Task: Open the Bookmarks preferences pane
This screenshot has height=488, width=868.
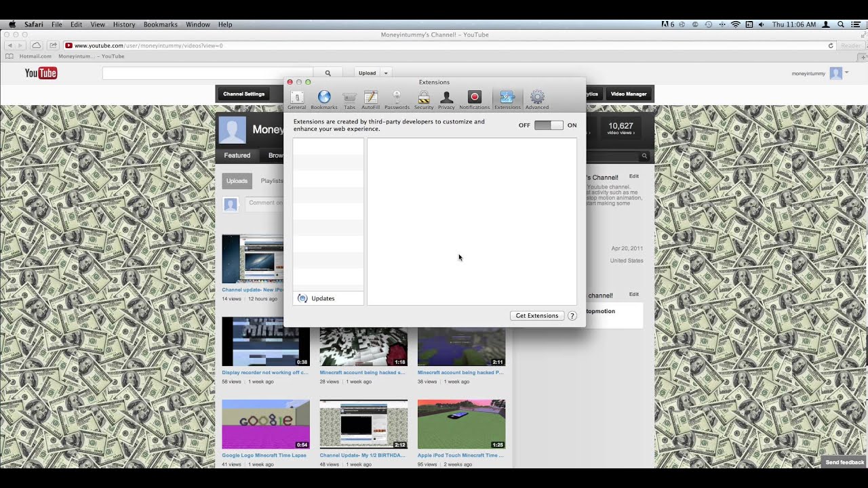Action: click(x=324, y=100)
